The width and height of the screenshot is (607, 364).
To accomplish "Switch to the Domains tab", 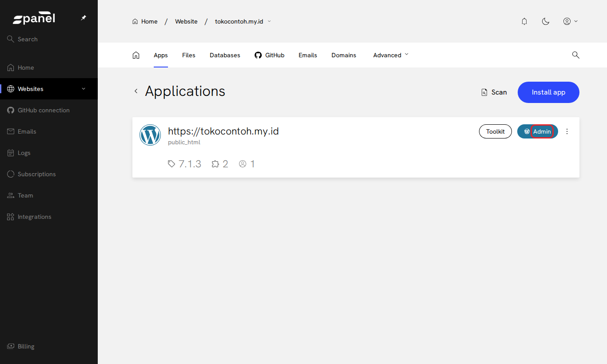I will pos(344,55).
